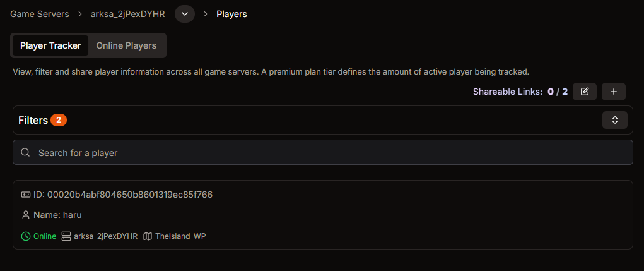Screen dimensions: 644x271
Task: Click the player ID text 00020b4abf80...
Action: 130,195
